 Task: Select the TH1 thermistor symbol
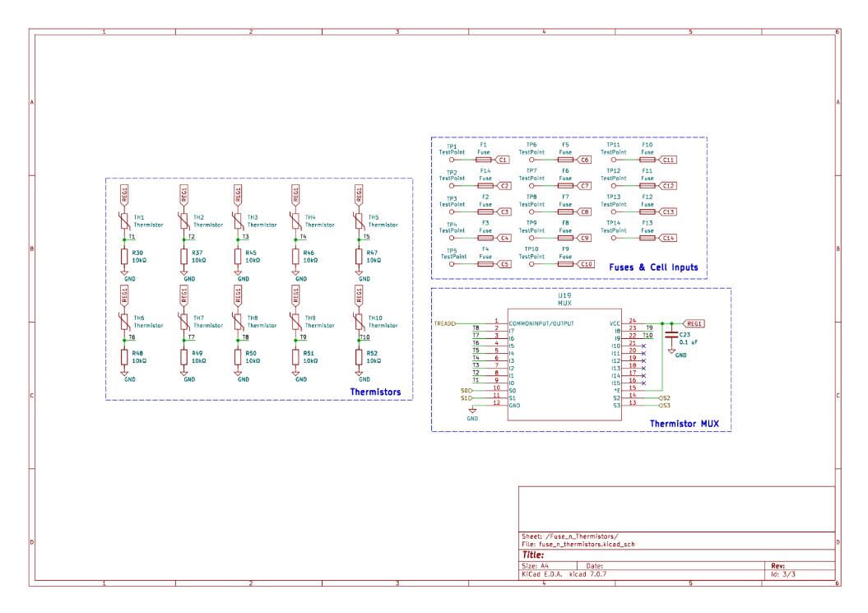pyautogui.click(x=124, y=221)
